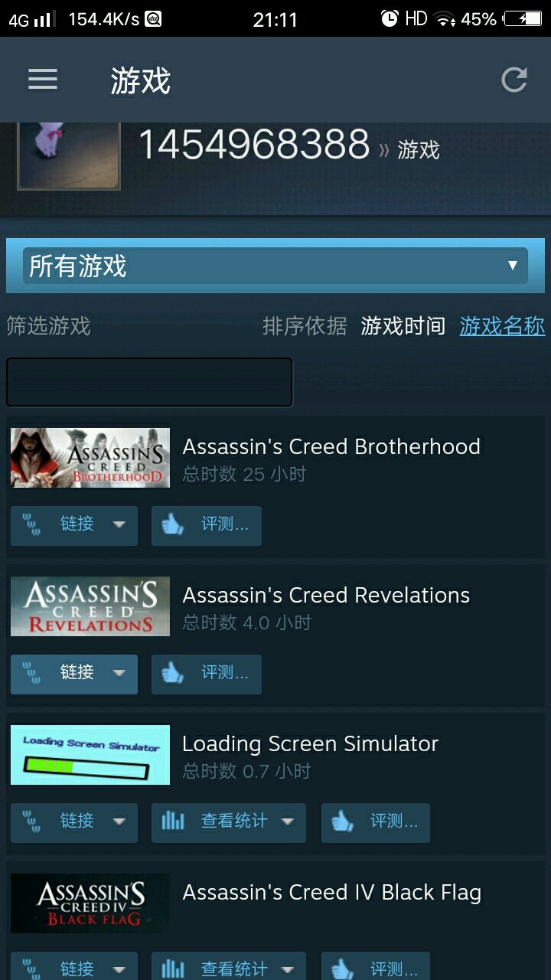Open profile avatar next to 1454968388

69,156
